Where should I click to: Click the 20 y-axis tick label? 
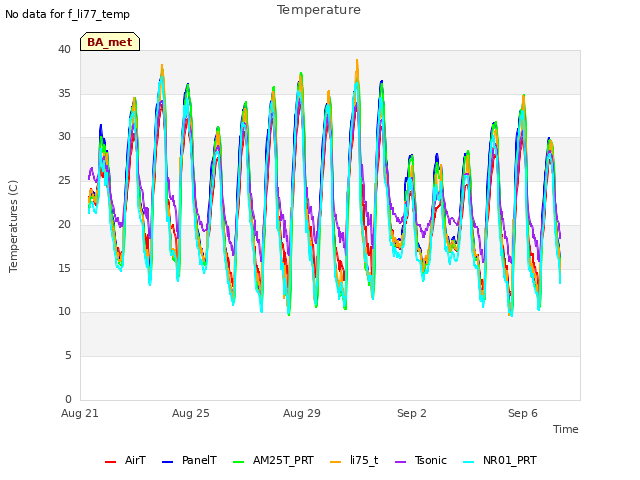(x=64, y=224)
